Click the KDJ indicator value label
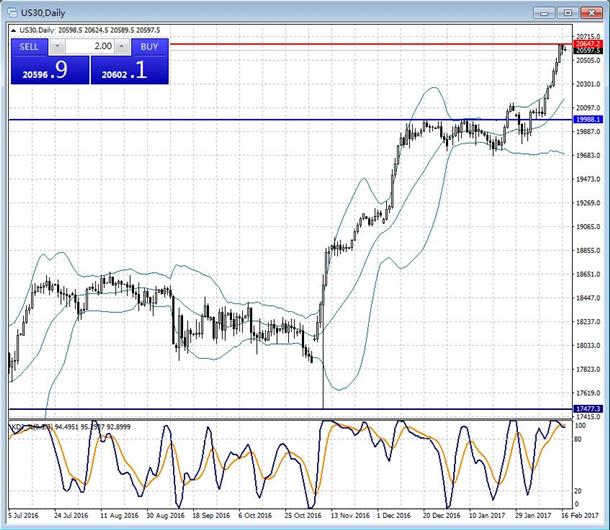The height and width of the screenshot is (530, 610). click(x=70, y=427)
